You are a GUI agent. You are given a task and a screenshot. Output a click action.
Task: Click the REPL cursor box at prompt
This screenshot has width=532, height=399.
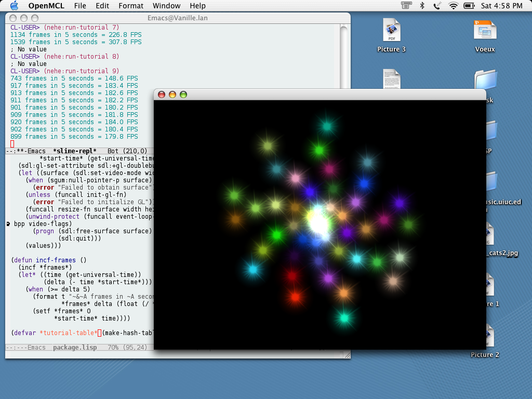pos(12,144)
